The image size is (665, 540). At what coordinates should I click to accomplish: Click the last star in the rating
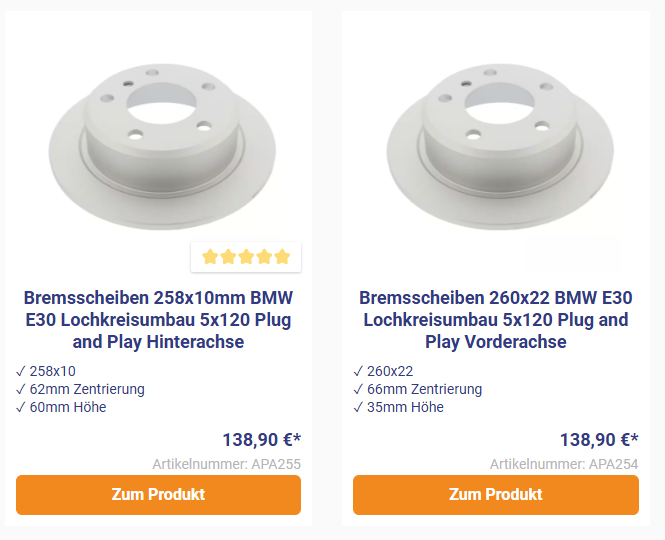click(x=282, y=257)
